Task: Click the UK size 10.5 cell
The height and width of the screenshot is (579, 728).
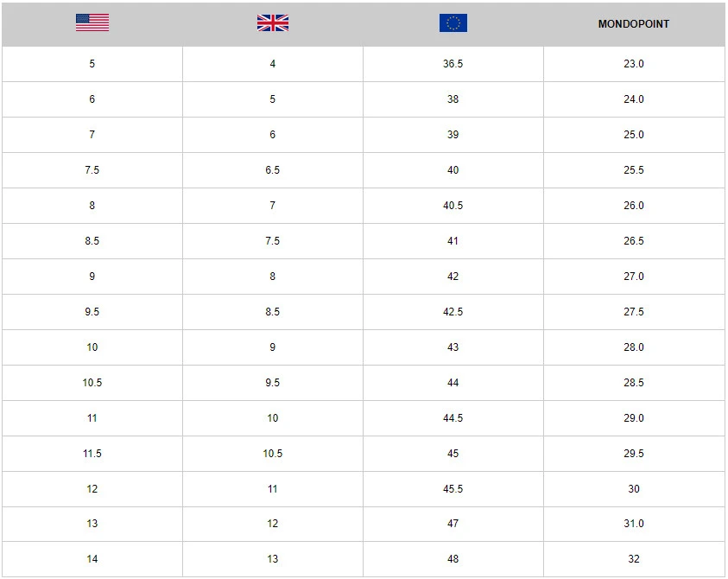Action: (x=273, y=454)
